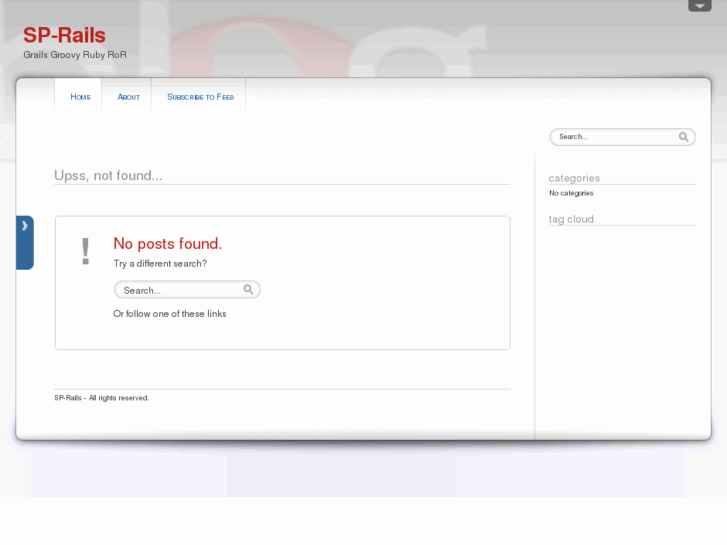This screenshot has width=727, height=545.
Task: Click the exclamation mark warning icon
Action: coord(85,251)
